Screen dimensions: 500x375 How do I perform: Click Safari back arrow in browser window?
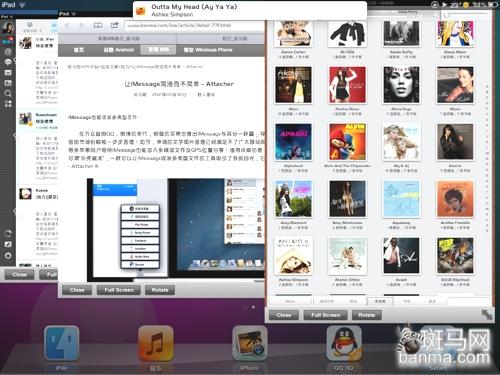[67, 25]
